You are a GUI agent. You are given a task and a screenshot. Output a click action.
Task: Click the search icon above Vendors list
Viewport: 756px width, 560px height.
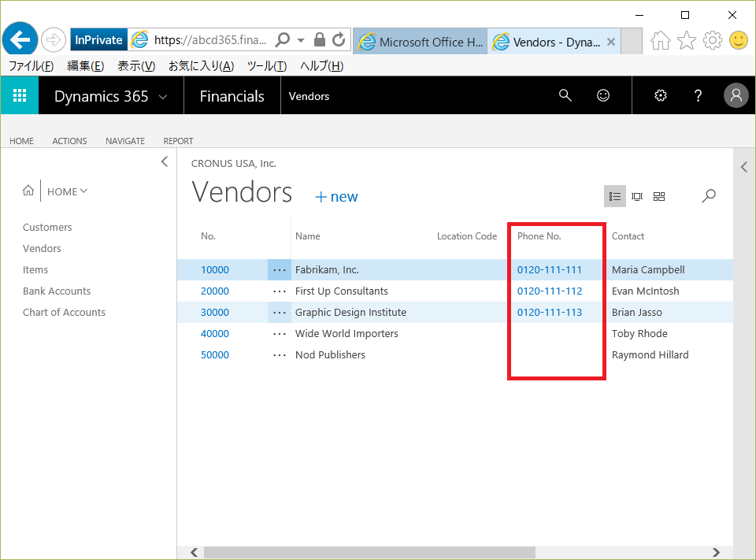pyautogui.click(x=709, y=196)
